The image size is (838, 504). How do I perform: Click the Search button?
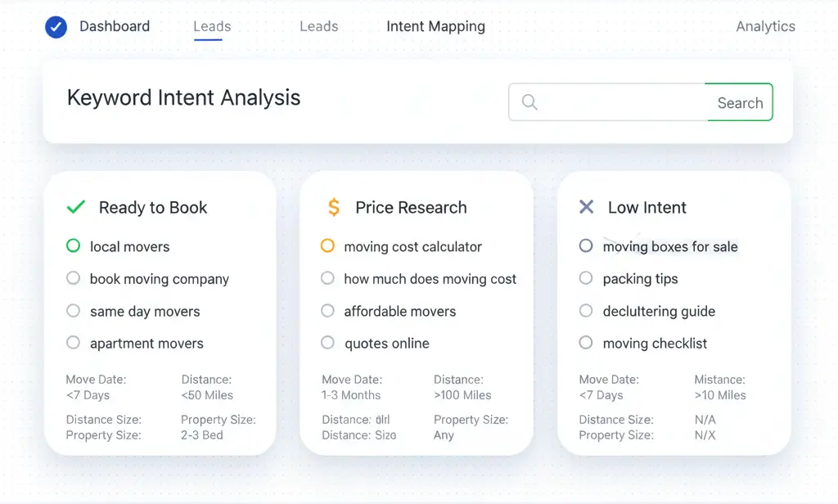point(740,102)
